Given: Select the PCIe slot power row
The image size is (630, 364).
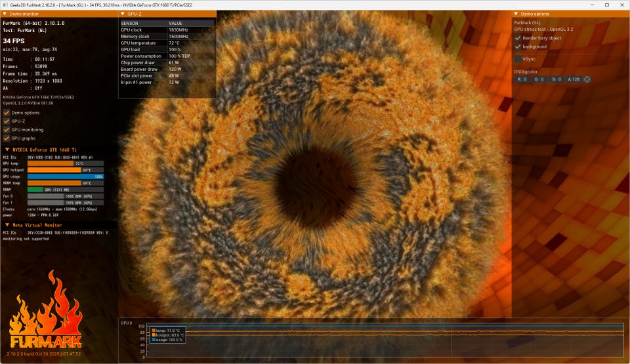Looking at the screenshot, I should (167, 75).
